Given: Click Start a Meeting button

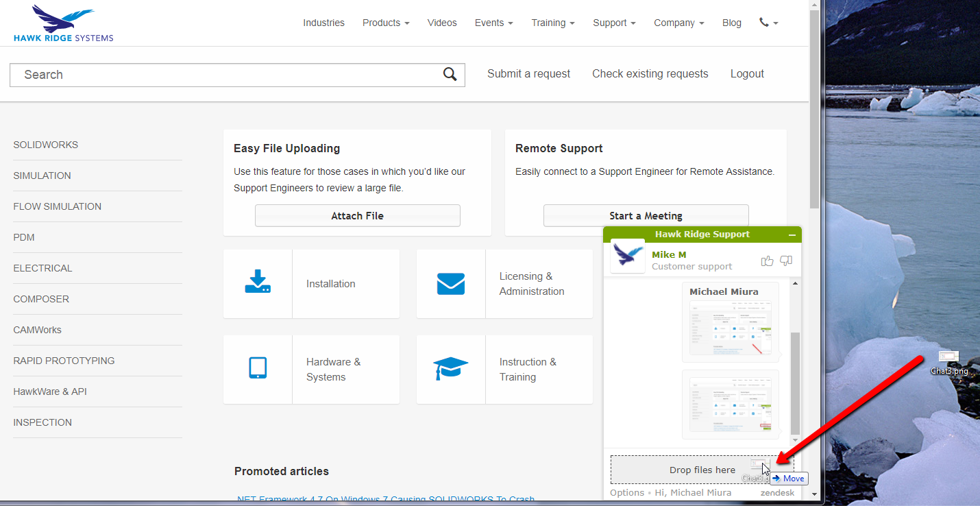Looking at the screenshot, I should click(646, 215).
